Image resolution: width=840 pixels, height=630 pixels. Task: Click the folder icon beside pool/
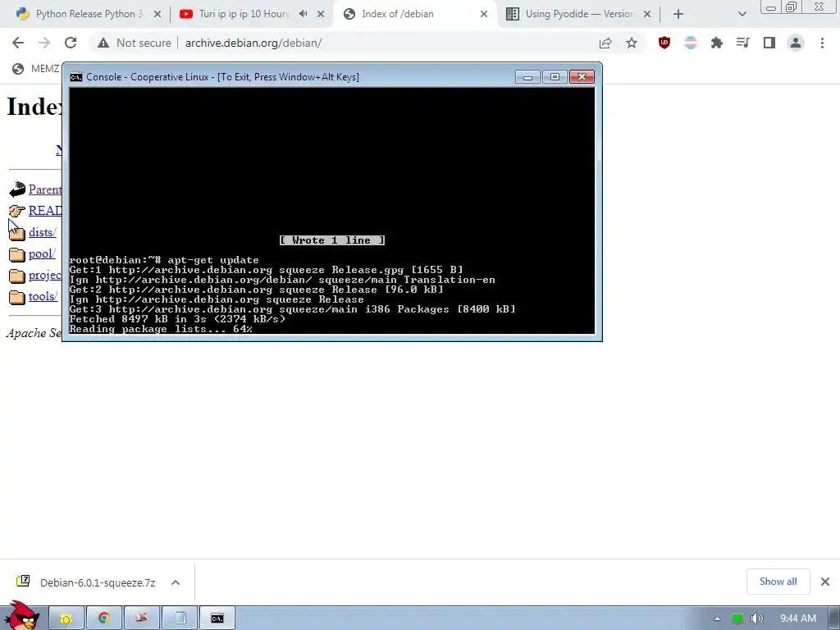pyautogui.click(x=17, y=254)
